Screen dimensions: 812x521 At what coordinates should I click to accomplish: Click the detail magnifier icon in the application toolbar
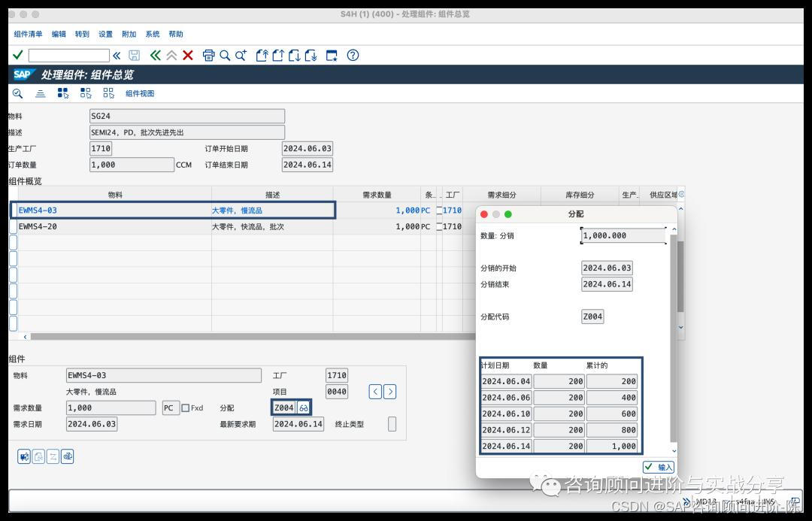17,93
